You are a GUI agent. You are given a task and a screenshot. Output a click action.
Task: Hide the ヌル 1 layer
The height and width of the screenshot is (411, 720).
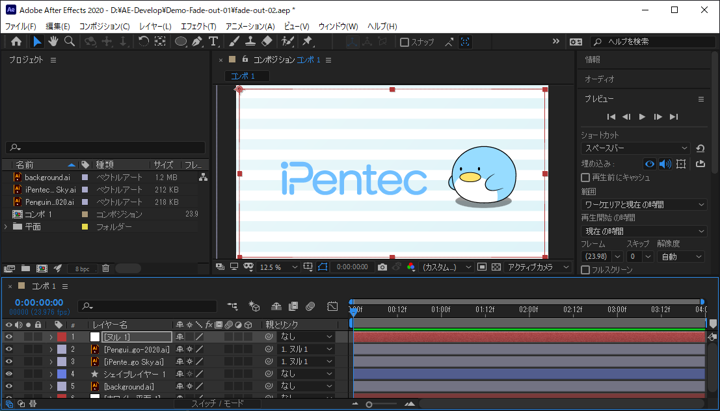tap(9, 337)
